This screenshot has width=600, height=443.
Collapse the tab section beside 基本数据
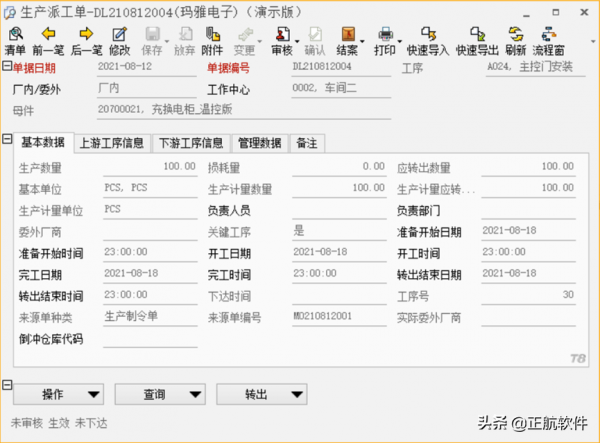tap(7, 138)
